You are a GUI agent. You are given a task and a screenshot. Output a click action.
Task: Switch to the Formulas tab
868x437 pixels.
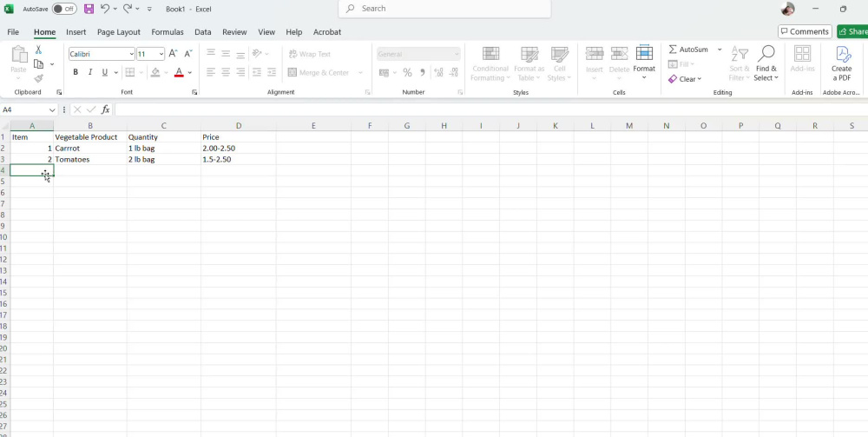[168, 32]
